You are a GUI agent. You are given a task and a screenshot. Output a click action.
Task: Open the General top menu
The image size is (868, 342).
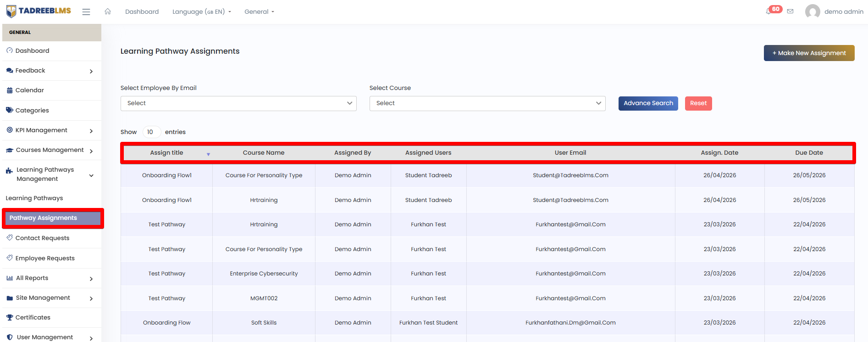[259, 11]
